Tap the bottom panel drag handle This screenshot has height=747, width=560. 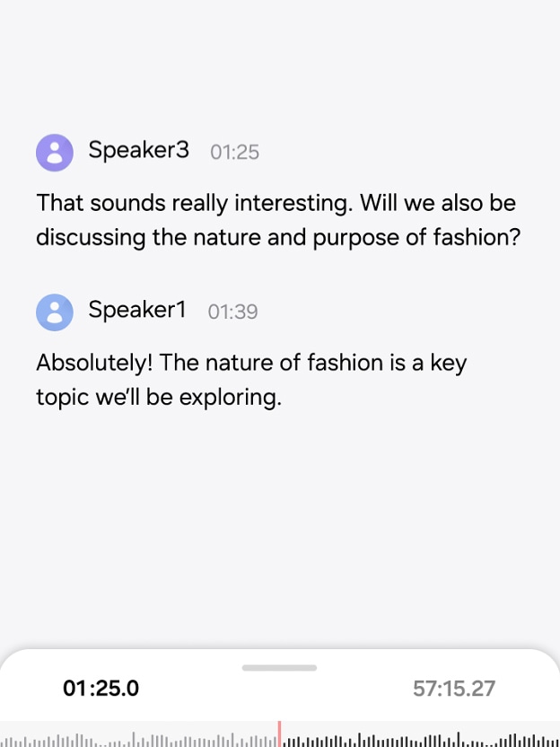tap(279, 668)
